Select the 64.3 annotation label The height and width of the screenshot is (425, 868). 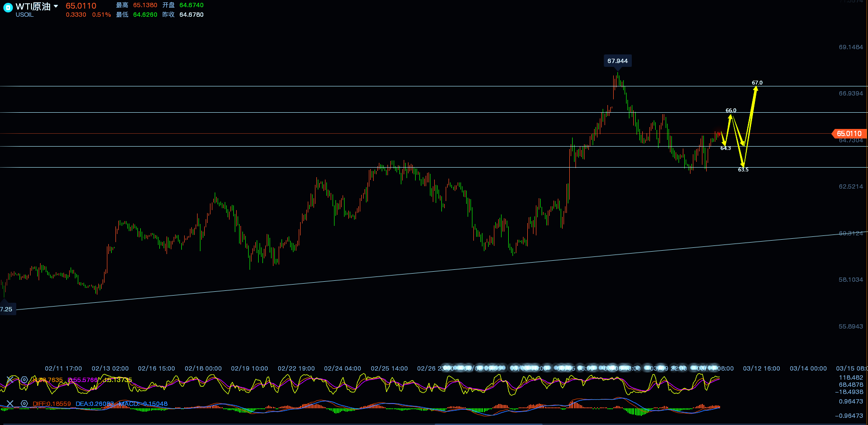point(725,149)
